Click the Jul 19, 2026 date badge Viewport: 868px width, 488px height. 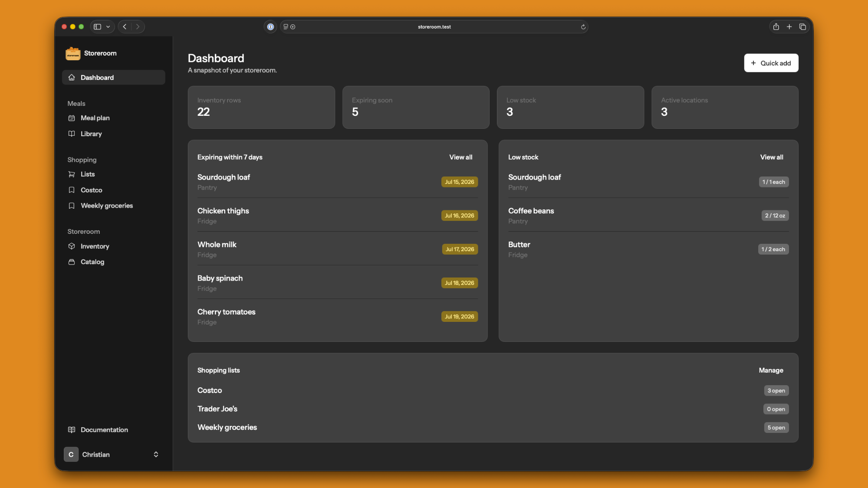459,317
